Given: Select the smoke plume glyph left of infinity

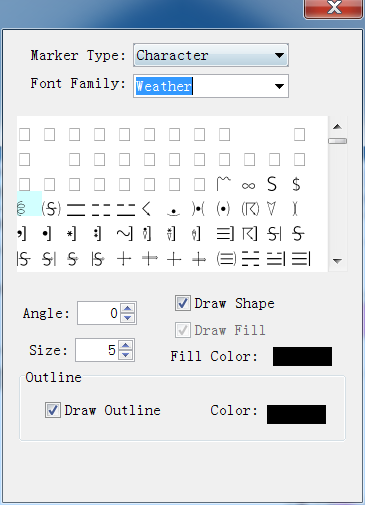Looking at the screenshot, I should (x=224, y=184).
